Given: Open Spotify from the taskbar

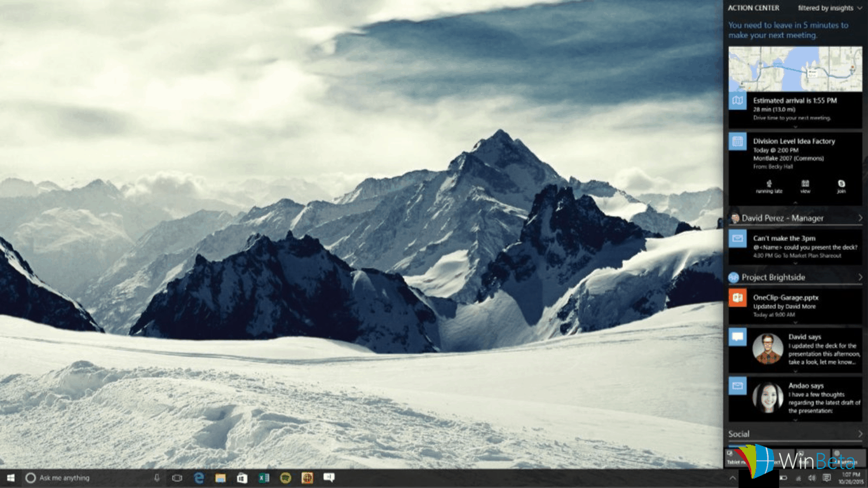Looking at the screenshot, I should [x=285, y=478].
